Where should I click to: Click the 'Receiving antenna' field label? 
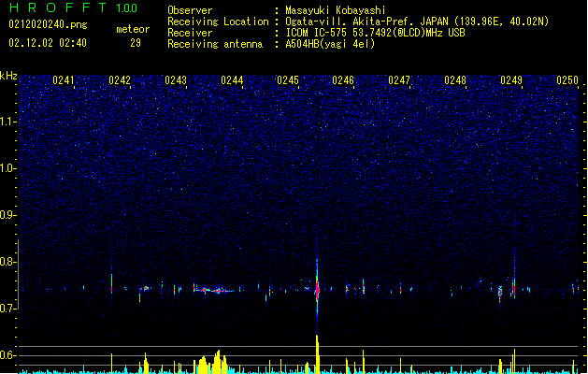[215, 44]
